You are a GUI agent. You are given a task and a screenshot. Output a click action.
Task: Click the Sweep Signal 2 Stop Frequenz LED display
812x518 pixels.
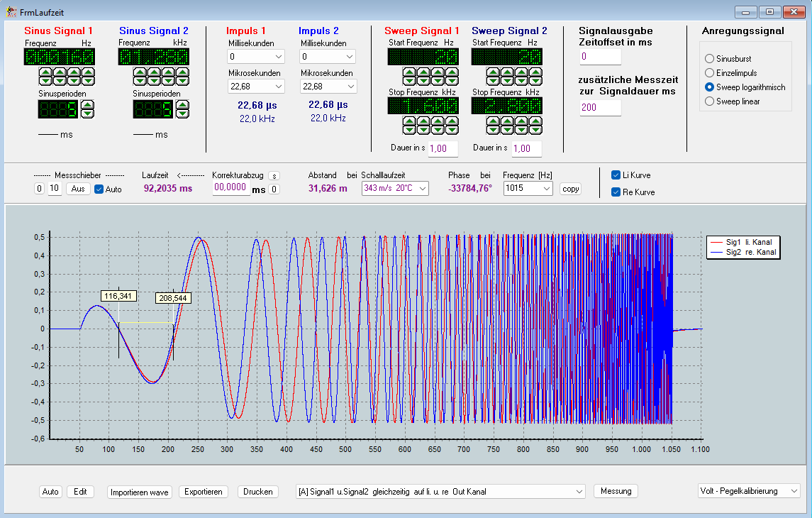[x=506, y=106]
